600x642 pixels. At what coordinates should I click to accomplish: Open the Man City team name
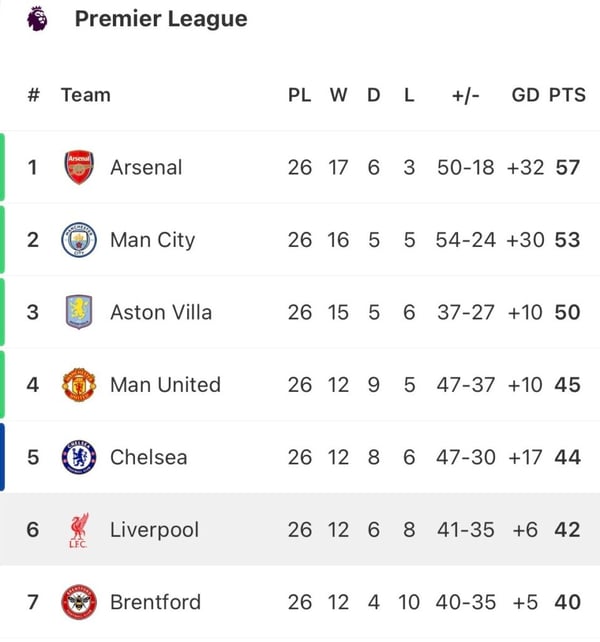click(x=152, y=240)
